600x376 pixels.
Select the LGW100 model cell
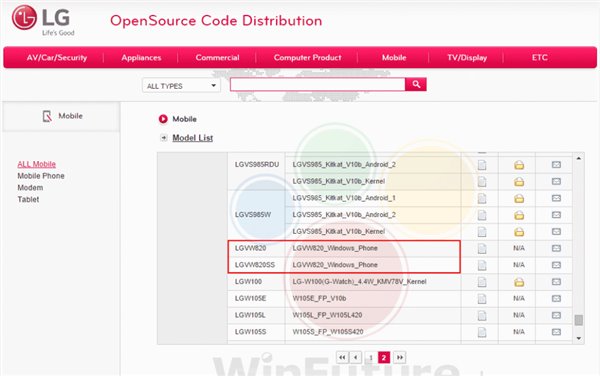(256, 282)
